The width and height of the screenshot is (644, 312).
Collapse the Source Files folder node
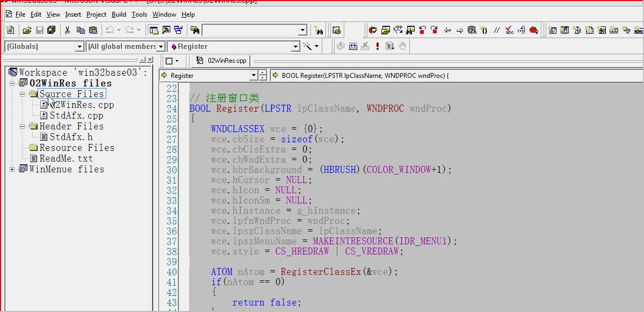23,94
